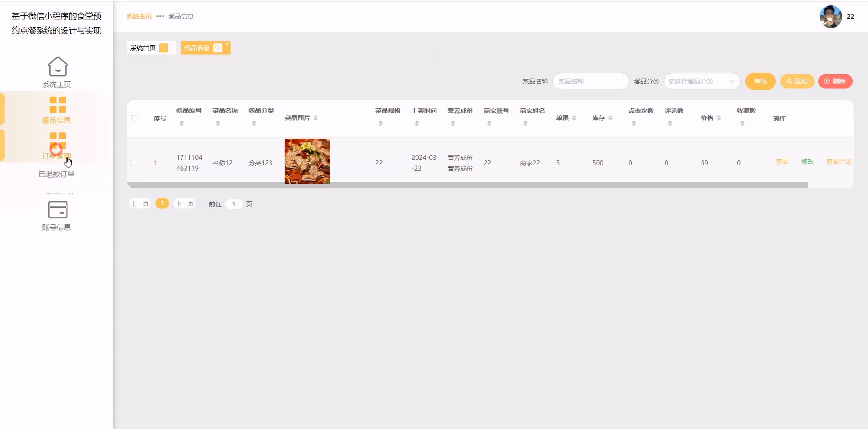Sort by 库存 column sort arrows

610,118
